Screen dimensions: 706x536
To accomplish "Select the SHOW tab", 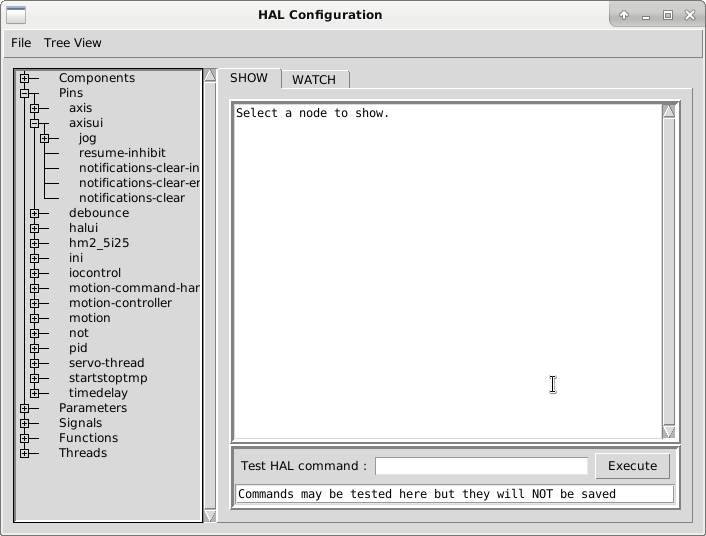I will [x=249, y=78].
